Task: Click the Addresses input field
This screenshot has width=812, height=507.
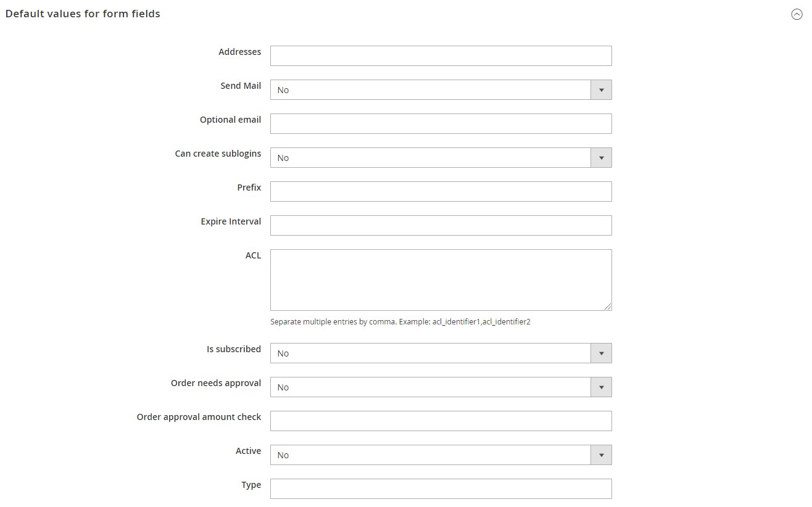Action: pos(441,56)
